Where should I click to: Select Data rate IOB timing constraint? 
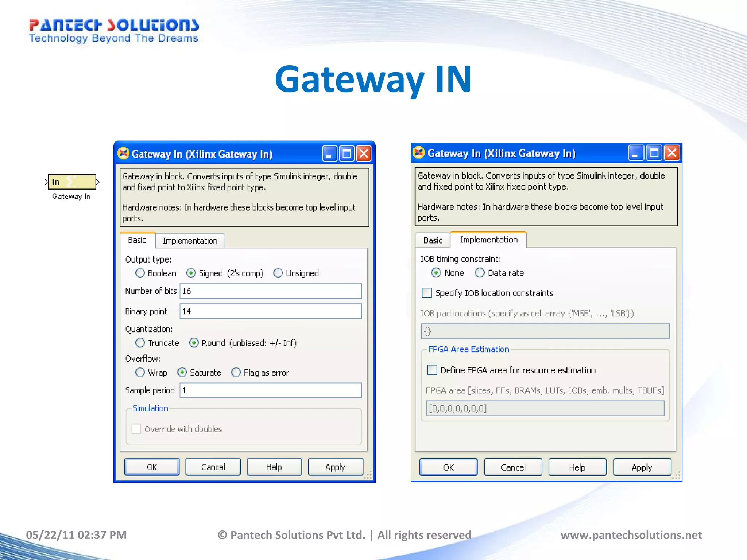pyautogui.click(x=480, y=273)
